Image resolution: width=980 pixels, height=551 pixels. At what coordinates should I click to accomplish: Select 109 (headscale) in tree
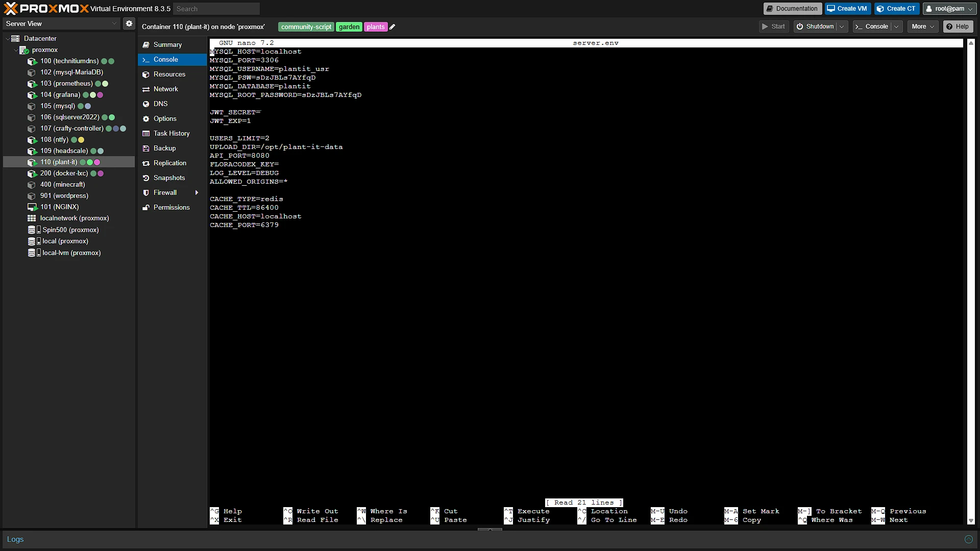(x=69, y=151)
